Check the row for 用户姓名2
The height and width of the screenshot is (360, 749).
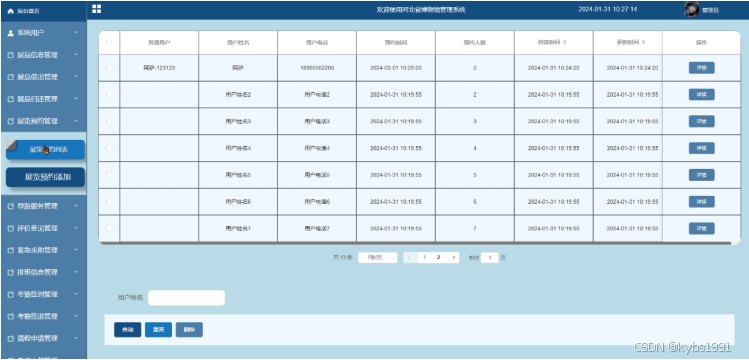[109, 95]
